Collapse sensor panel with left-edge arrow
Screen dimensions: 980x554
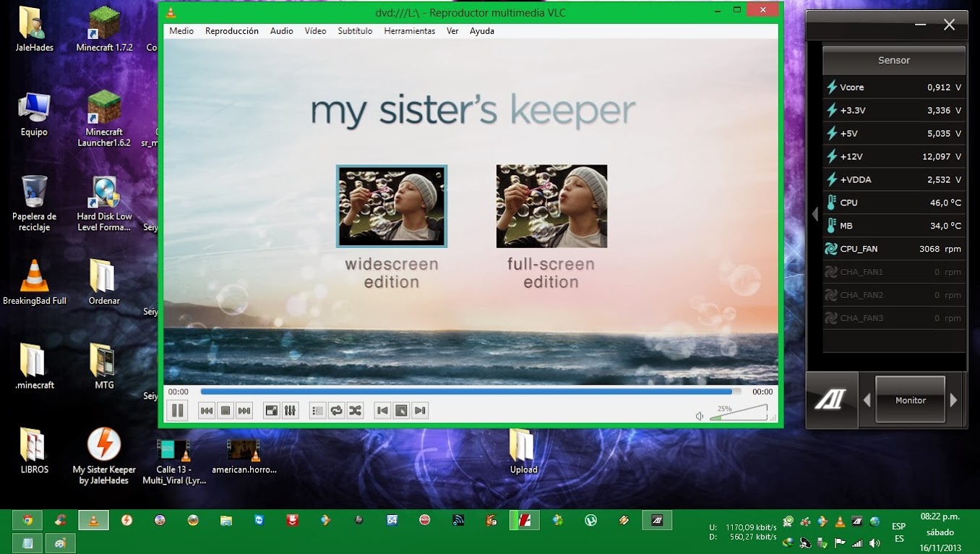pos(814,214)
